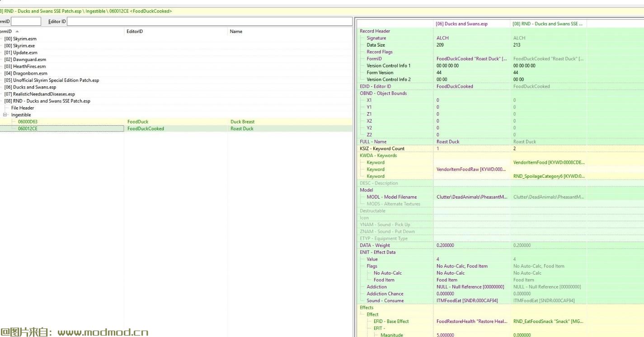Select [08] RND - Ducks and Swans SSE Patch.esp in tree
Viewport: 644px width, 337px height.
[47, 101]
